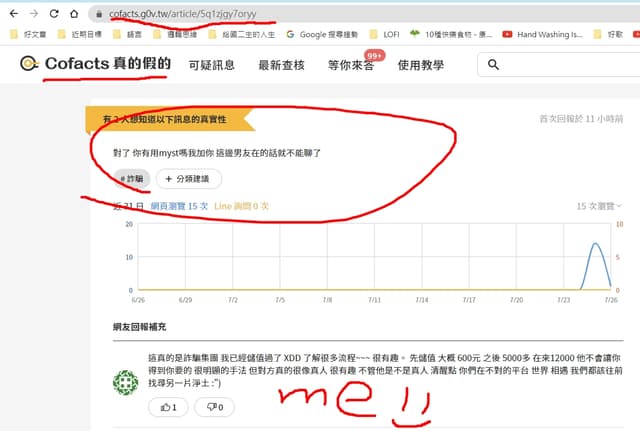Open the 最新查核 menu item
The image size is (640, 431).
(282, 65)
